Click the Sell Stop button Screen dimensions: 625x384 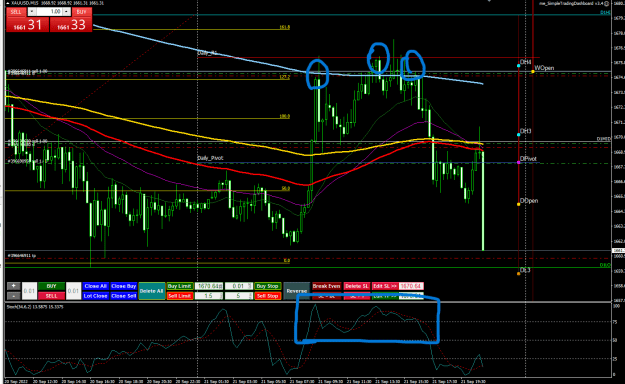click(x=267, y=296)
